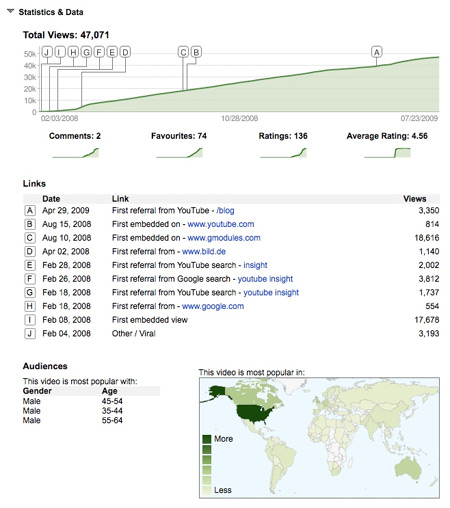Open the www.gmodules.com link
Viewport: 450px width, 508px height.
(224, 238)
